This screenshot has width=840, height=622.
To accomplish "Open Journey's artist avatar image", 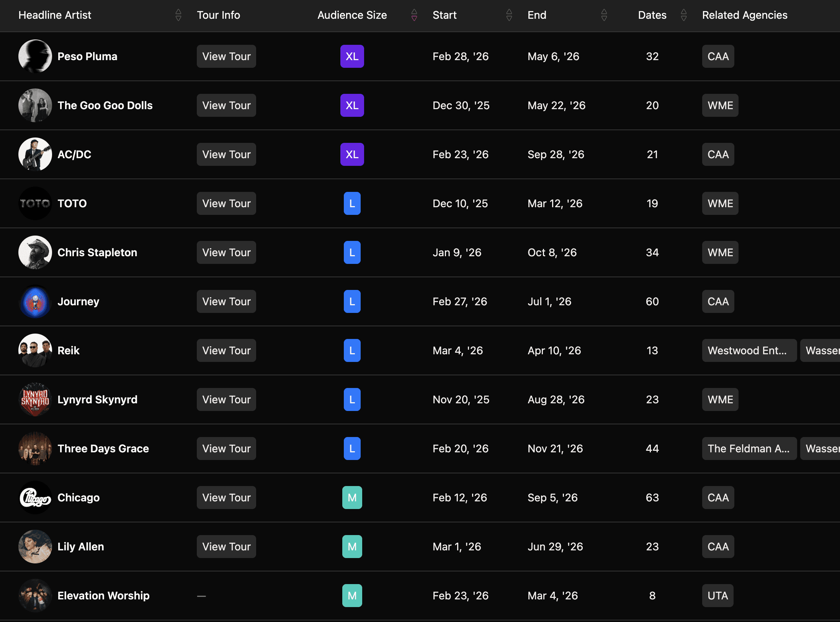I will (x=35, y=301).
